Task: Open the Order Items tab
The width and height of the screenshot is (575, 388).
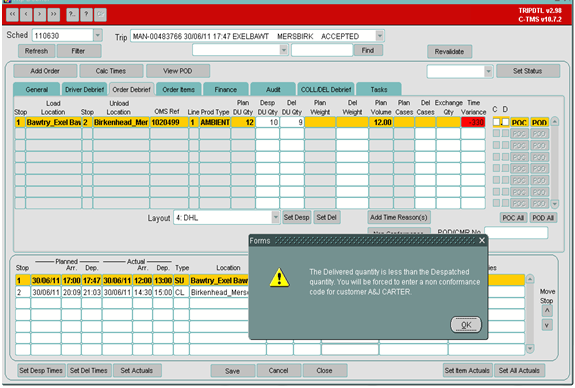Action: coord(179,89)
